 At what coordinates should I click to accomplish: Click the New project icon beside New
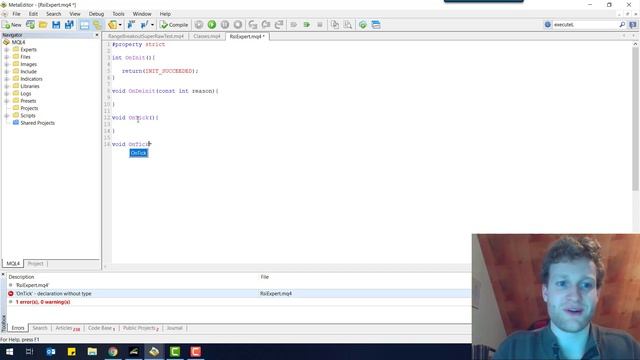pos(30,25)
